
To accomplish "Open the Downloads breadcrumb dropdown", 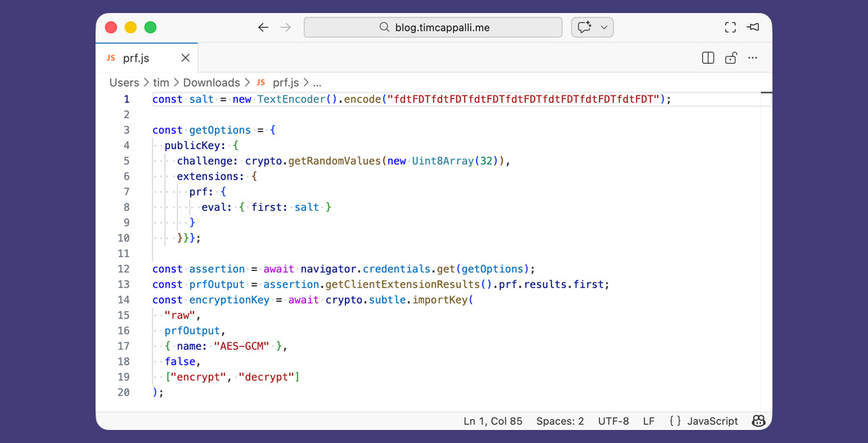I will (212, 83).
